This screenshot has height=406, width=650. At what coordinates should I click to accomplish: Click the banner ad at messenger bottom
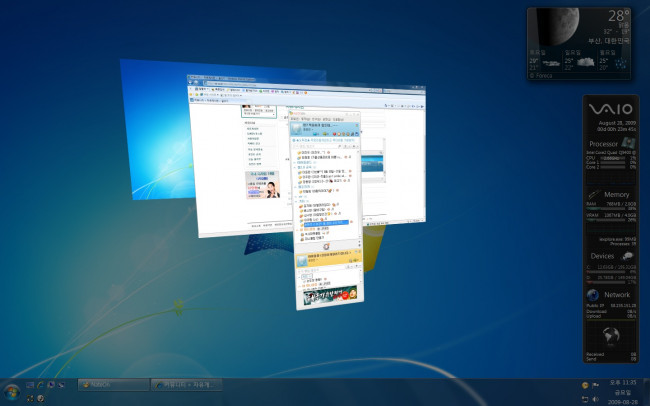(329, 294)
